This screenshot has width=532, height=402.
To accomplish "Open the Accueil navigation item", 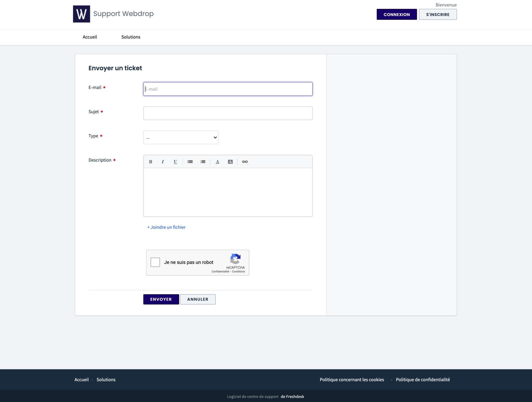I will coord(90,37).
